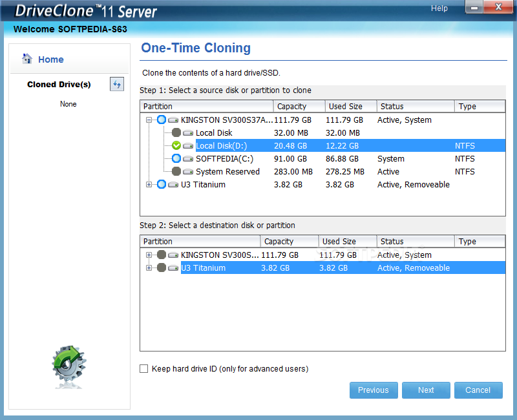
Task: Sort source list by Partition column
Action: [x=207, y=106]
